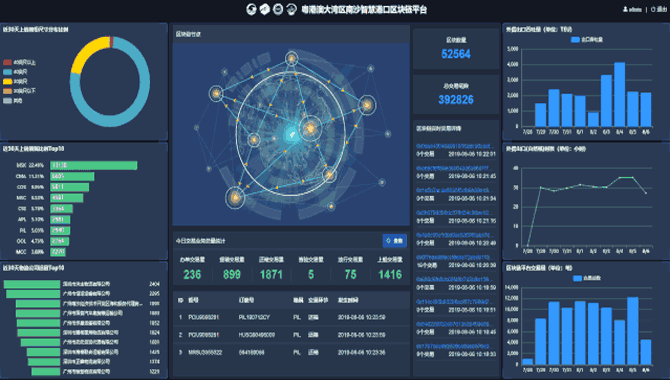Toggle the yellow donut chart legend entry
The height and width of the screenshot is (380, 670).
(x=15, y=81)
